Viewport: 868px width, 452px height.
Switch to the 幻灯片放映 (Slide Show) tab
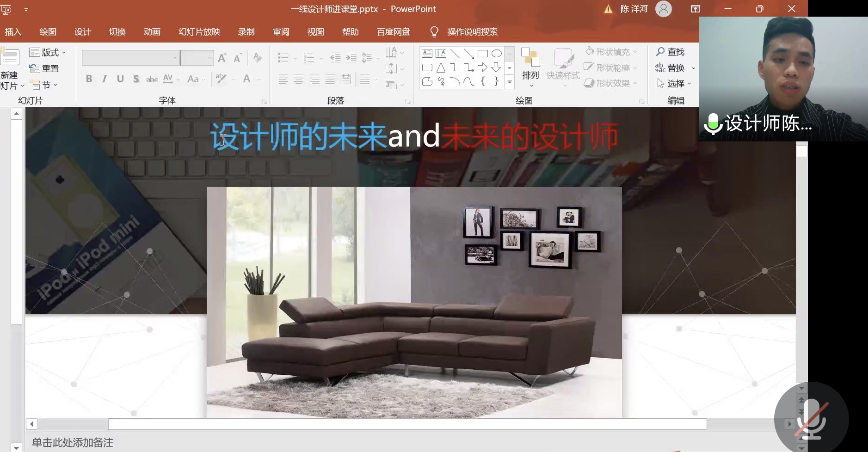(x=199, y=32)
